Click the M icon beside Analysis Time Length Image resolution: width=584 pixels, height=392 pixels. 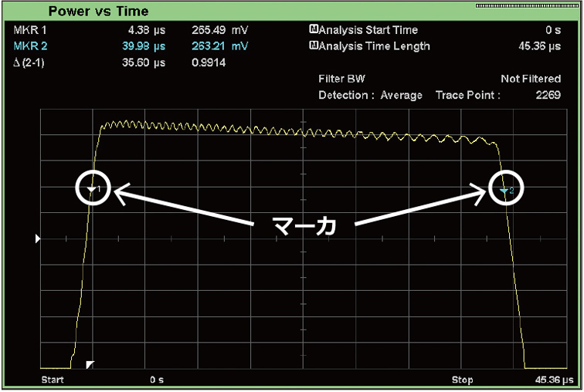314,46
